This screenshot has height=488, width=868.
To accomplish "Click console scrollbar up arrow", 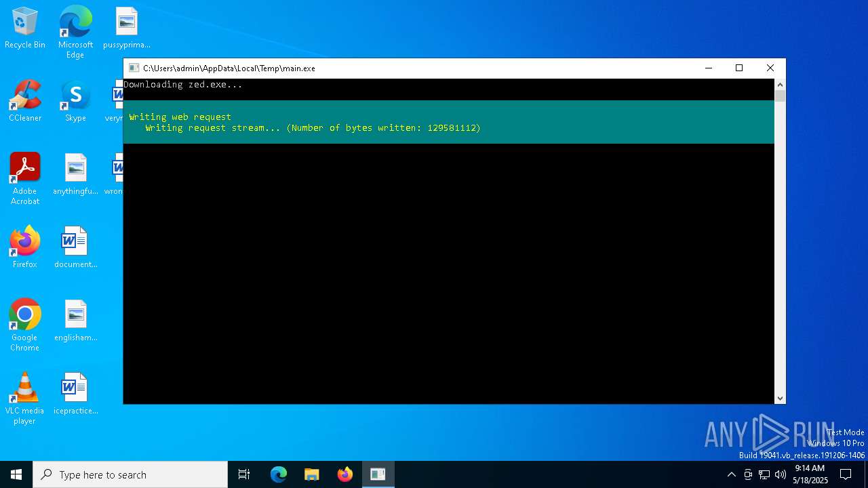I will [x=780, y=85].
